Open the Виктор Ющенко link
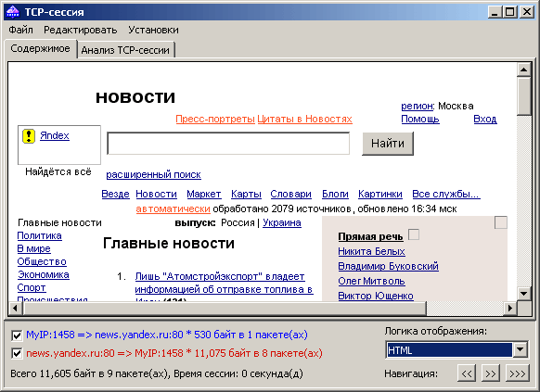 [376, 296]
